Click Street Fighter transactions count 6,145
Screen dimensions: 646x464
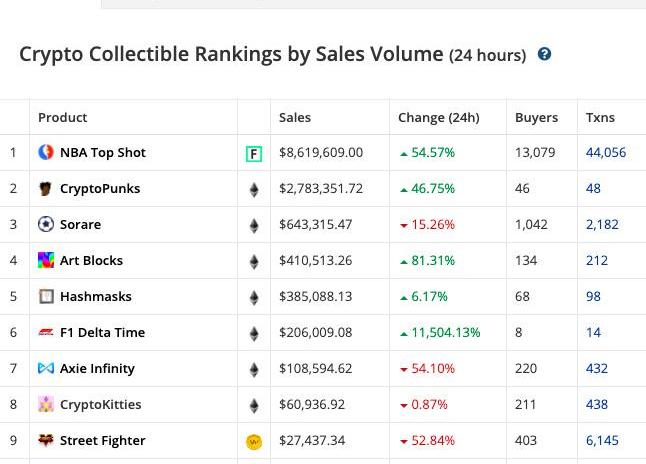(602, 441)
